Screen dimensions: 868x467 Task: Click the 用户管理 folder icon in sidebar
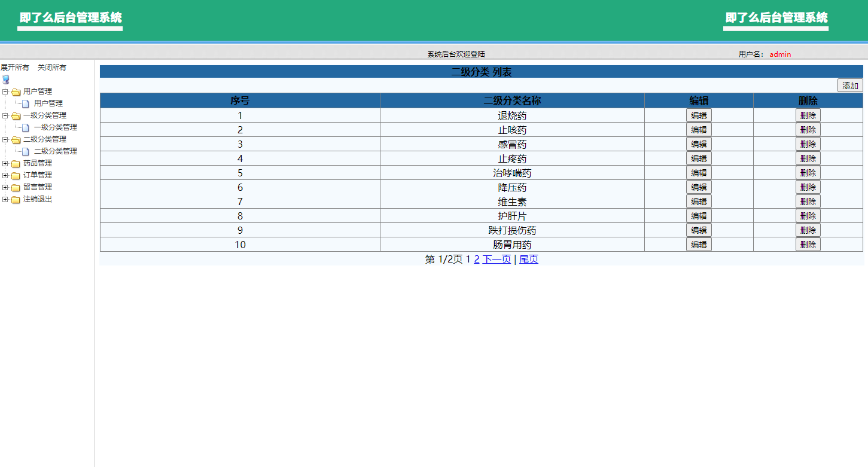point(15,91)
